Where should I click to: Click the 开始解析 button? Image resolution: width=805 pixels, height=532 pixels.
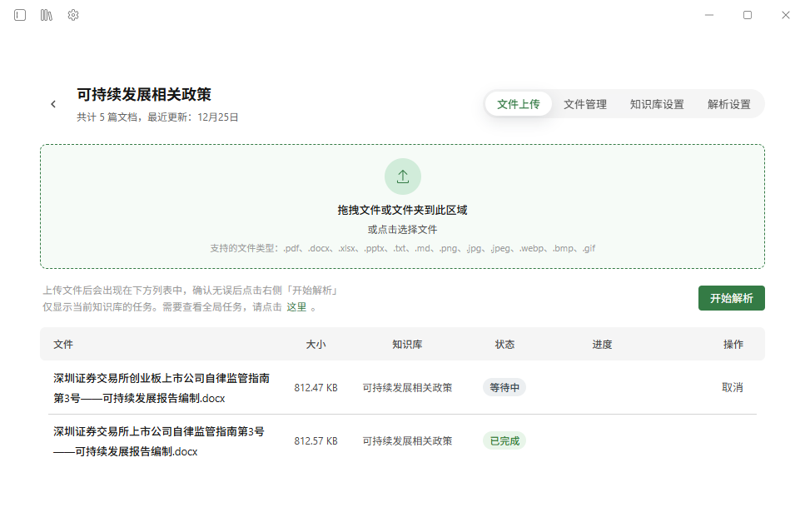(731, 297)
